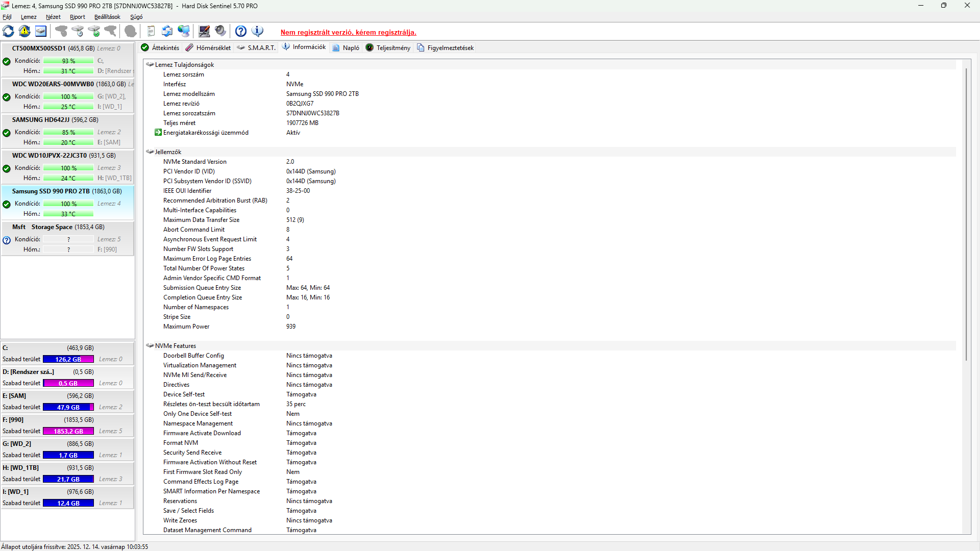Click the globe and monitor network icon
This screenshot has width=980, height=551.
184,32
